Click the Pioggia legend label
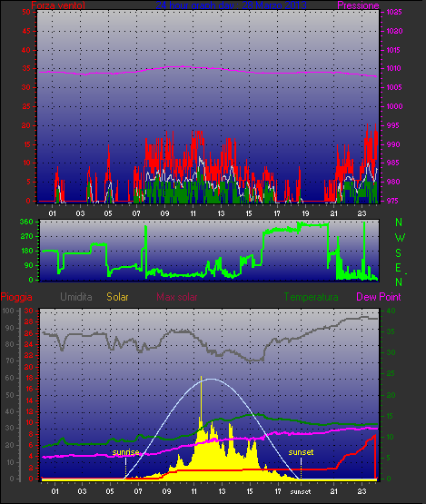The image size is (426, 504). point(16,297)
